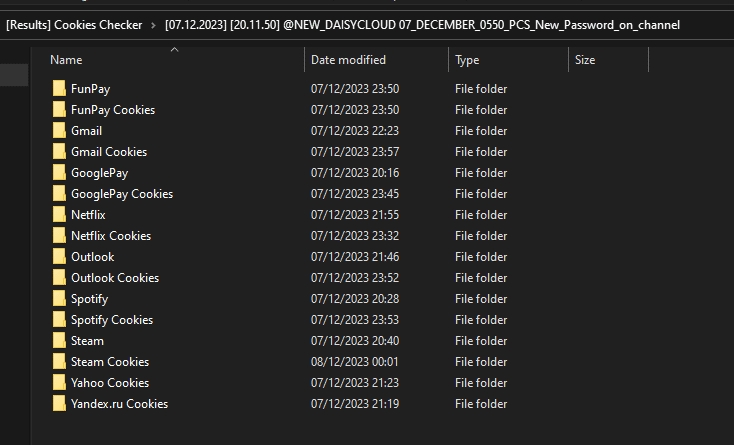
Task: Select the GooglePay folder name
Action: tap(100, 173)
